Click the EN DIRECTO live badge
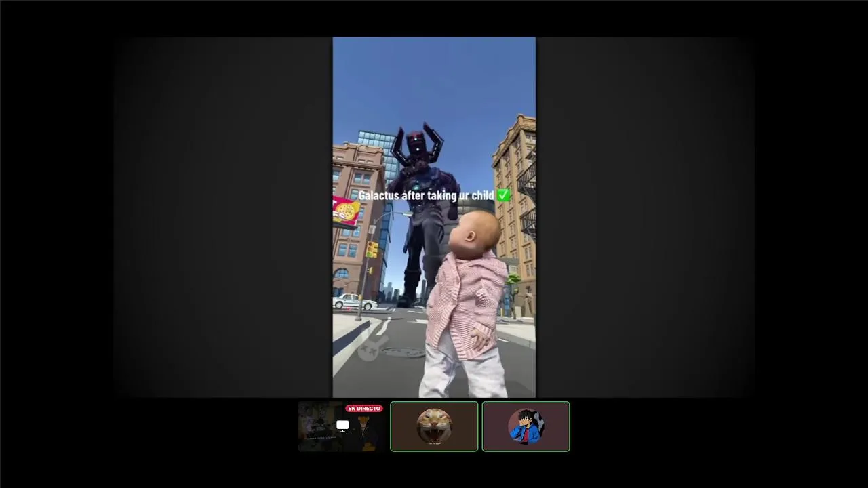The width and height of the screenshot is (868, 488). pyautogui.click(x=364, y=409)
